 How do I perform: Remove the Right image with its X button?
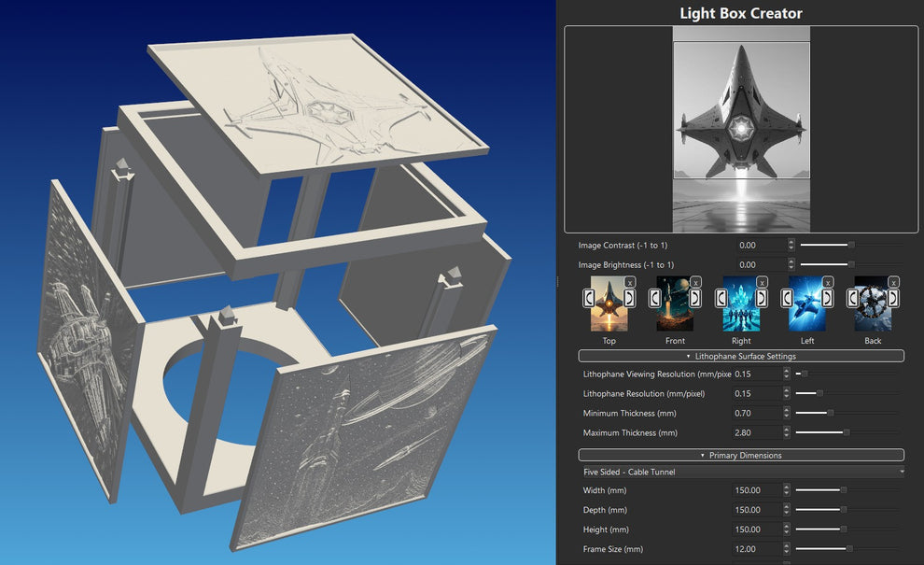763,283
